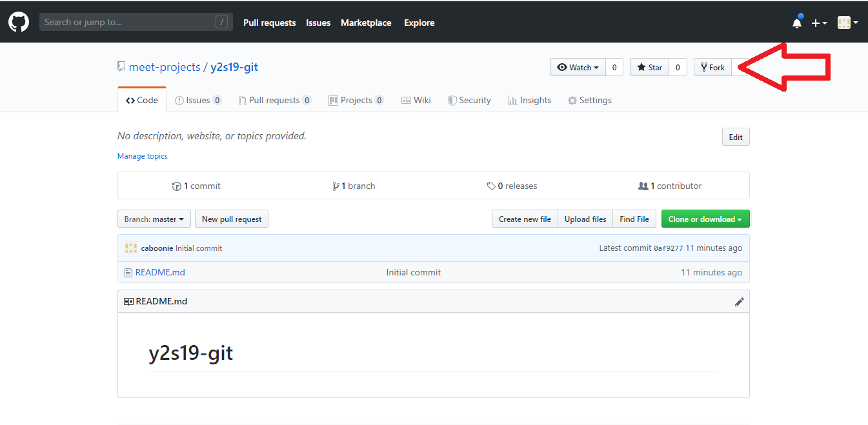Open the Insights tab
868x425 pixels.
tap(529, 100)
